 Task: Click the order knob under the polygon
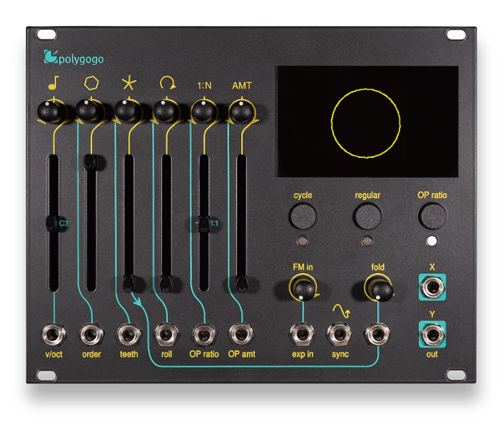[x=87, y=111]
